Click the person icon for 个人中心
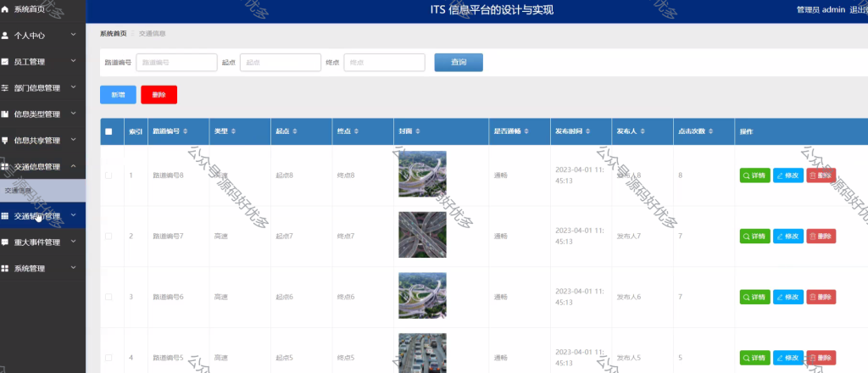Screen dimensions: 868x373 pyautogui.click(x=5, y=36)
